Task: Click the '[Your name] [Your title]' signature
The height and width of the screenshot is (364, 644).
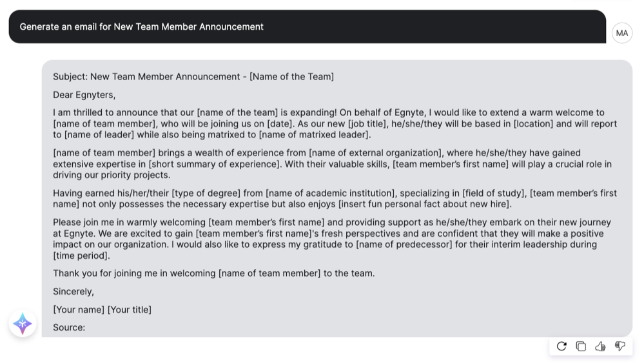Action: point(102,310)
